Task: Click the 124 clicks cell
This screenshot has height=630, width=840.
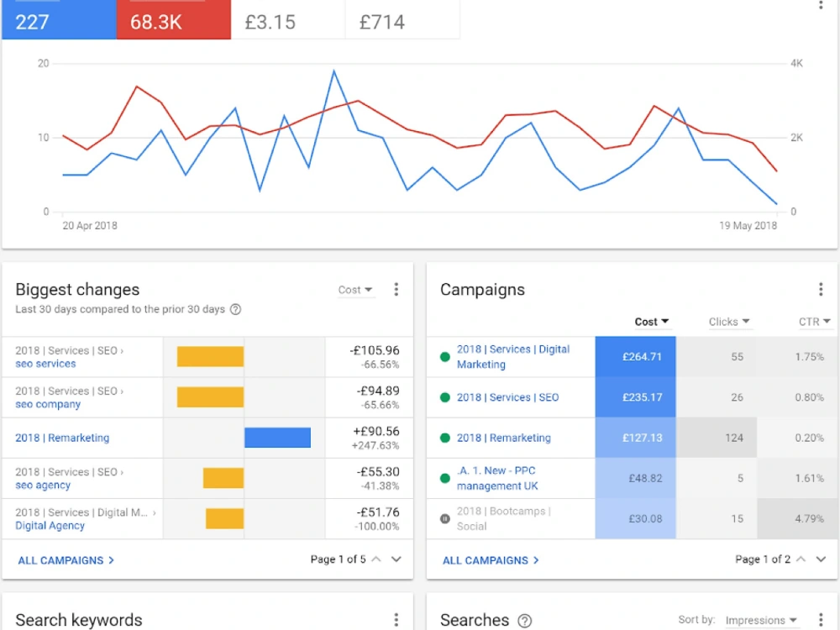Action: (717, 438)
